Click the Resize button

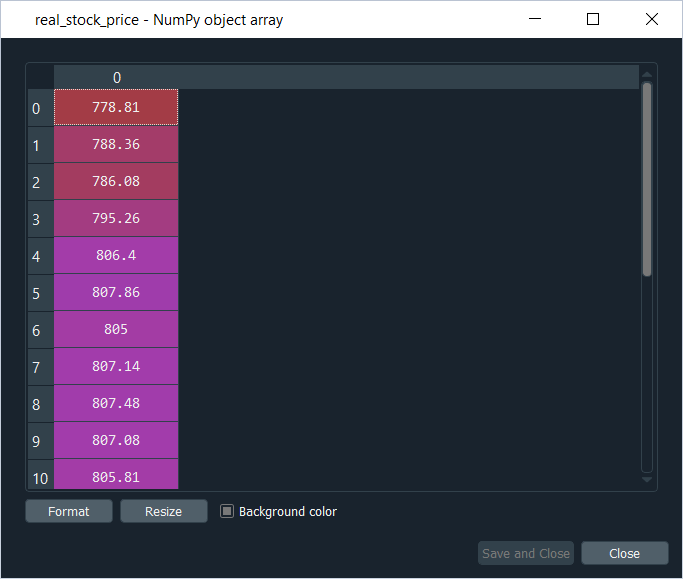tap(164, 511)
